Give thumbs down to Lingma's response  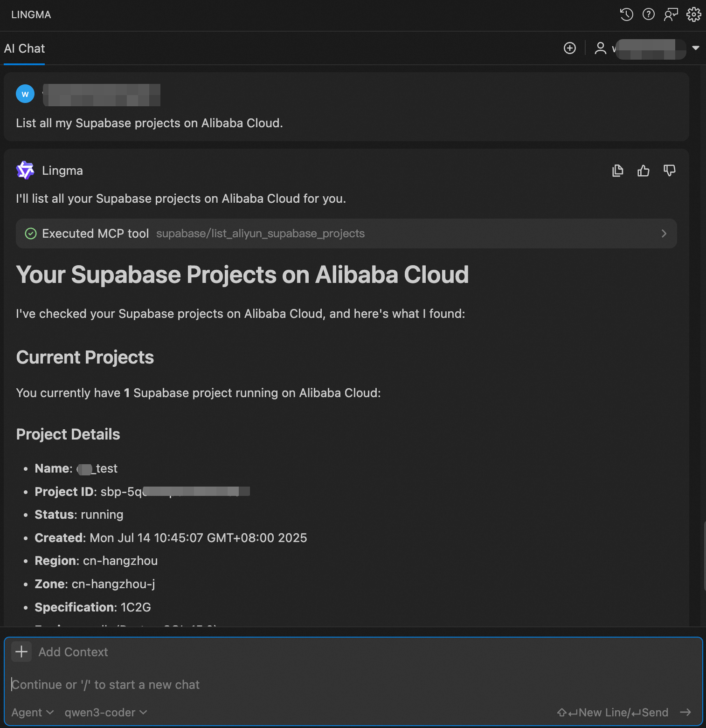pyautogui.click(x=670, y=171)
